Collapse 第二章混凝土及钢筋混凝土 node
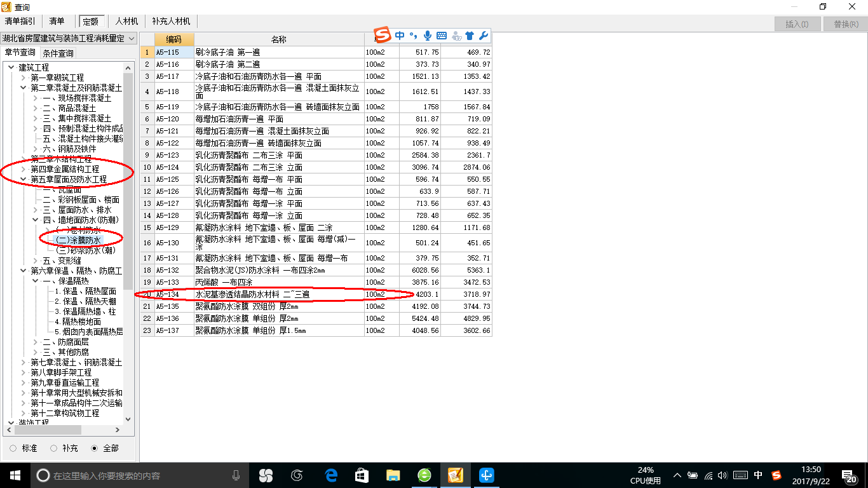 pos(24,88)
